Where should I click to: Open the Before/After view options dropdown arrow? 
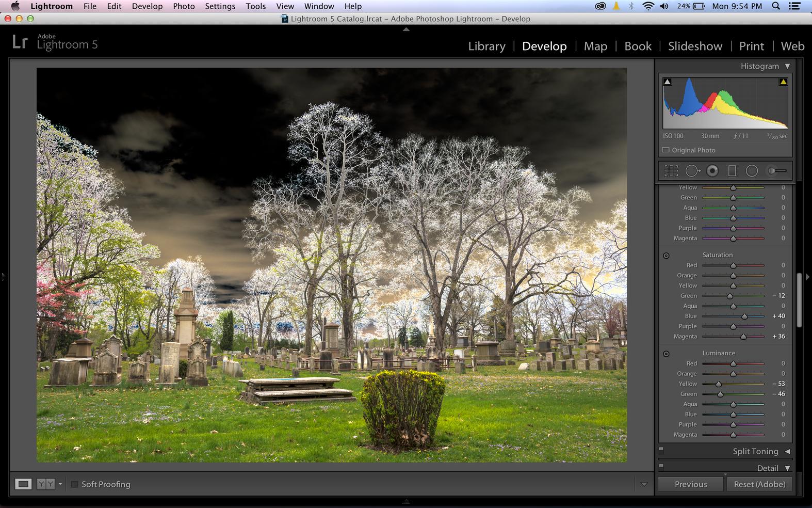click(x=60, y=484)
